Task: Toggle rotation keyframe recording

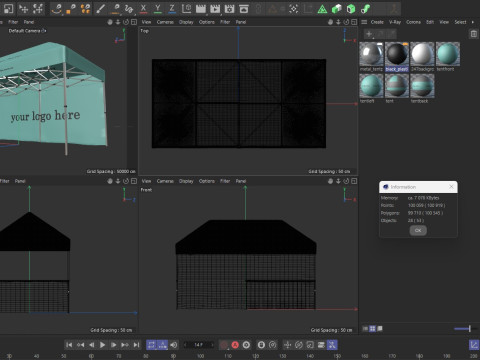Action: (x=299, y=345)
